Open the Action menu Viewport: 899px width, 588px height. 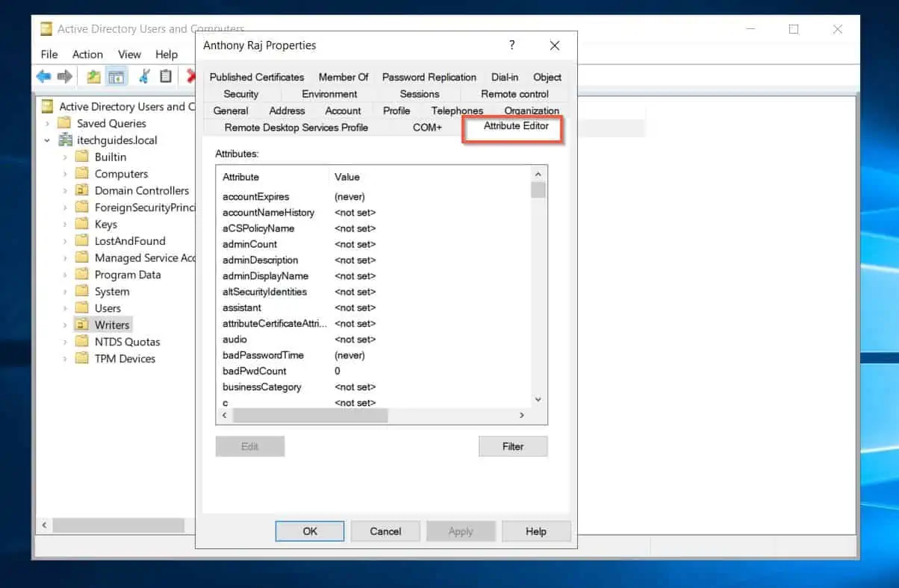87,54
